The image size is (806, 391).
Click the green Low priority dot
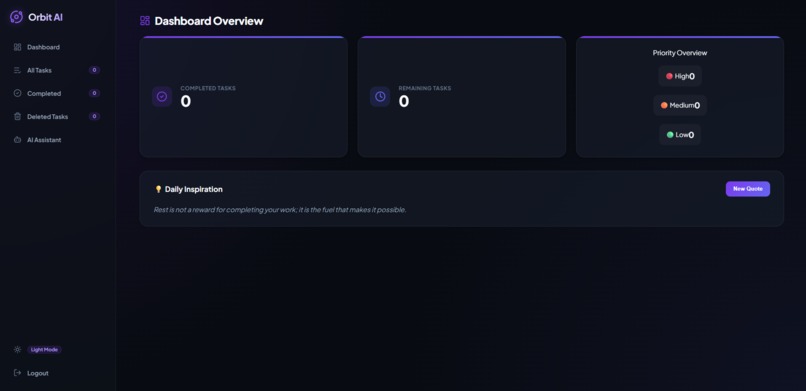pyautogui.click(x=670, y=135)
